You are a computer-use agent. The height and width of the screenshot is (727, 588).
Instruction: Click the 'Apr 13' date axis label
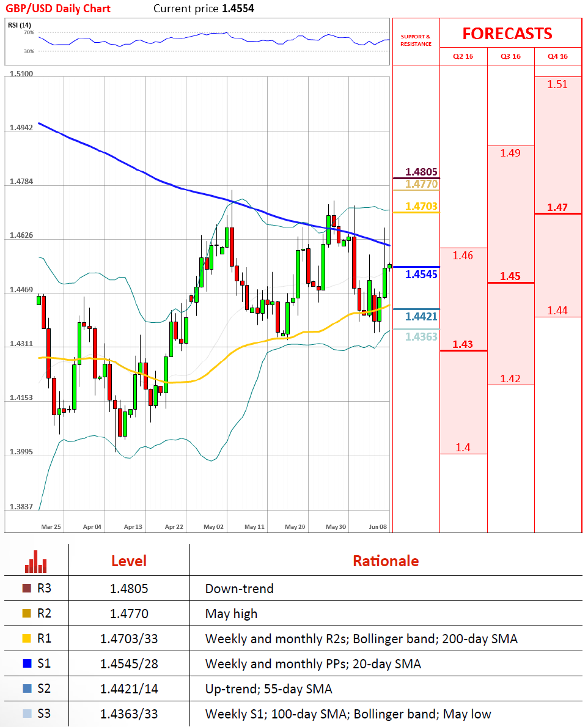[133, 526]
